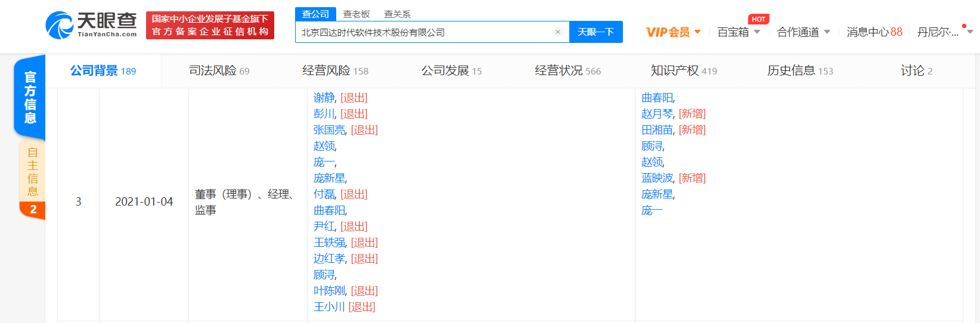Open 庞新星 link in the before-change column
Image resolution: width=980 pixels, height=323 pixels.
pyautogui.click(x=330, y=178)
